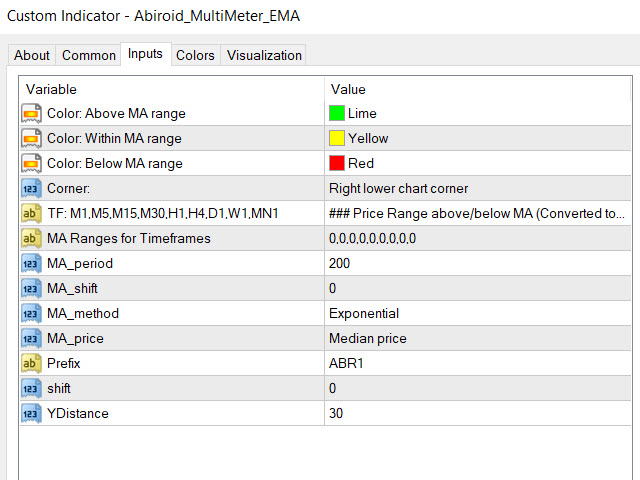The width and height of the screenshot is (640, 480).
Task: Click the integer icon beside MA_method
Action: [31, 313]
